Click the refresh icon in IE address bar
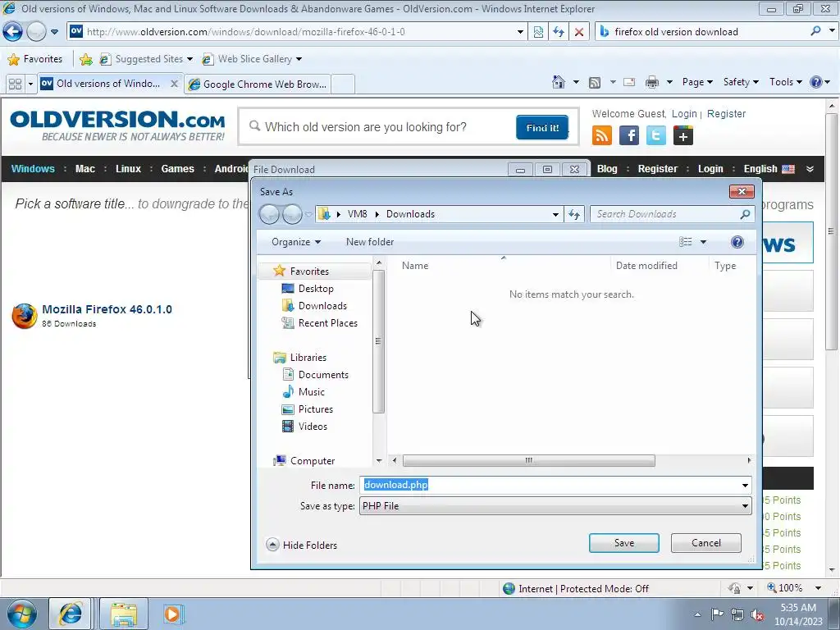 [559, 32]
